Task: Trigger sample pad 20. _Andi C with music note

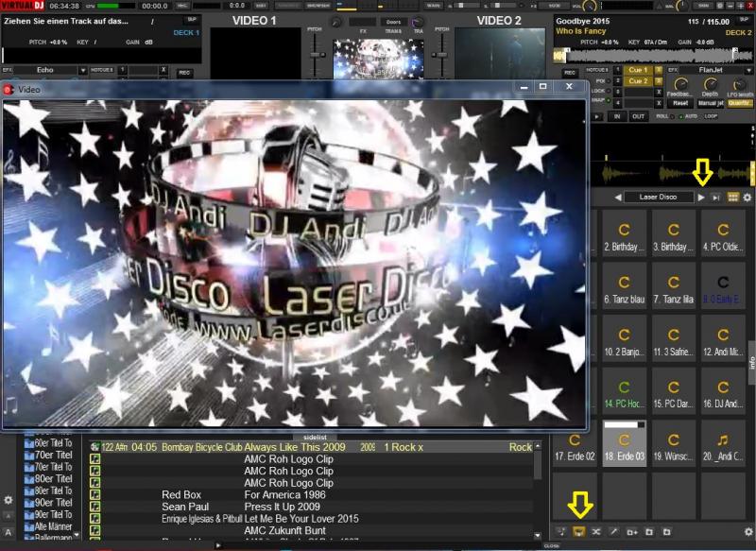Action: [723, 445]
